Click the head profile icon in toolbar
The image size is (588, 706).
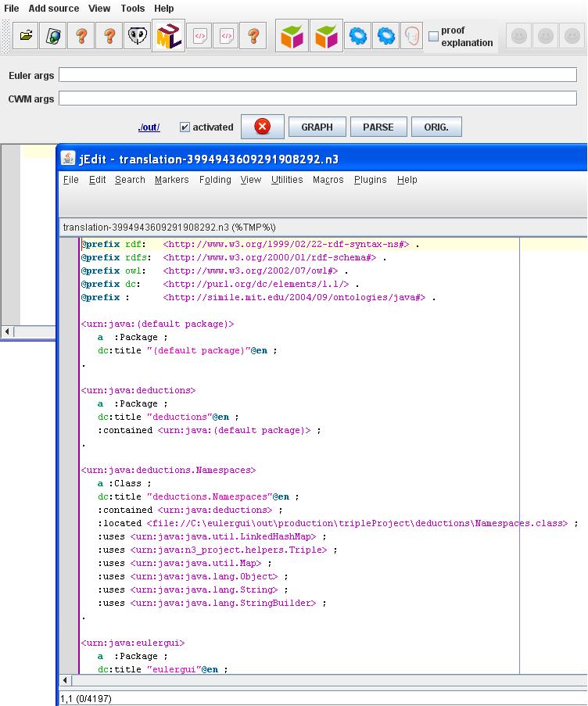click(411, 36)
